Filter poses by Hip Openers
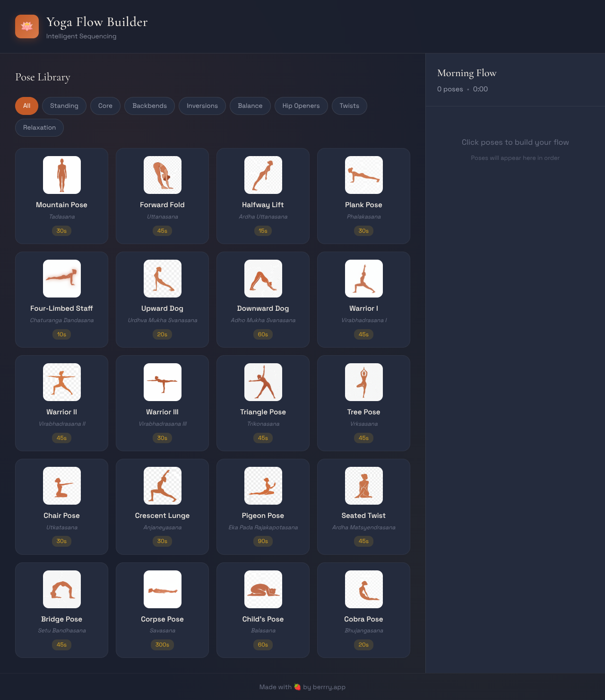The width and height of the screenshot is (605, 700). (301, 106)
